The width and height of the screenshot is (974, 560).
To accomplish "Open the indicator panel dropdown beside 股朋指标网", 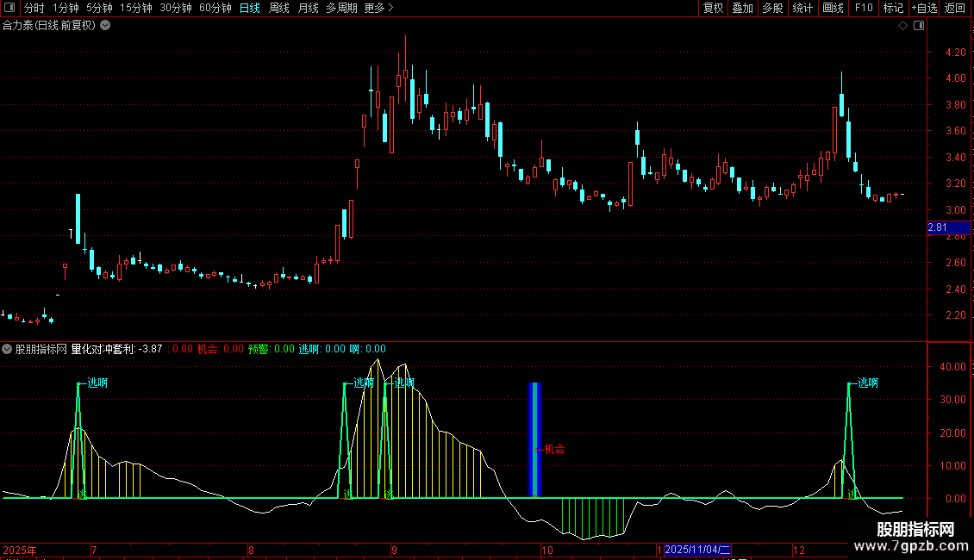I will (7, 349).
